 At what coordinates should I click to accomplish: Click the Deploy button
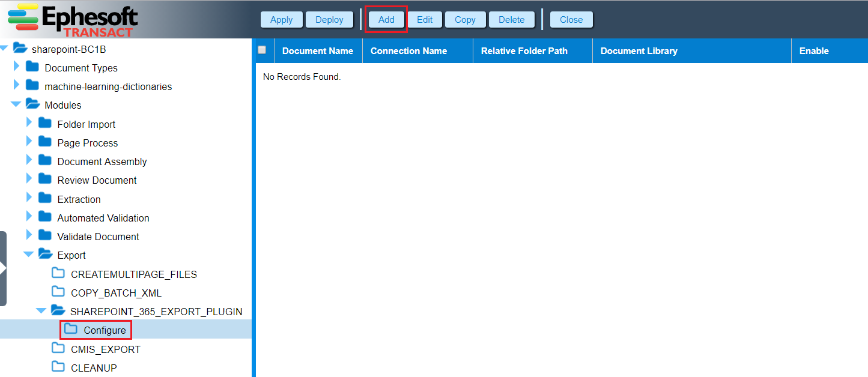[329, 19]
